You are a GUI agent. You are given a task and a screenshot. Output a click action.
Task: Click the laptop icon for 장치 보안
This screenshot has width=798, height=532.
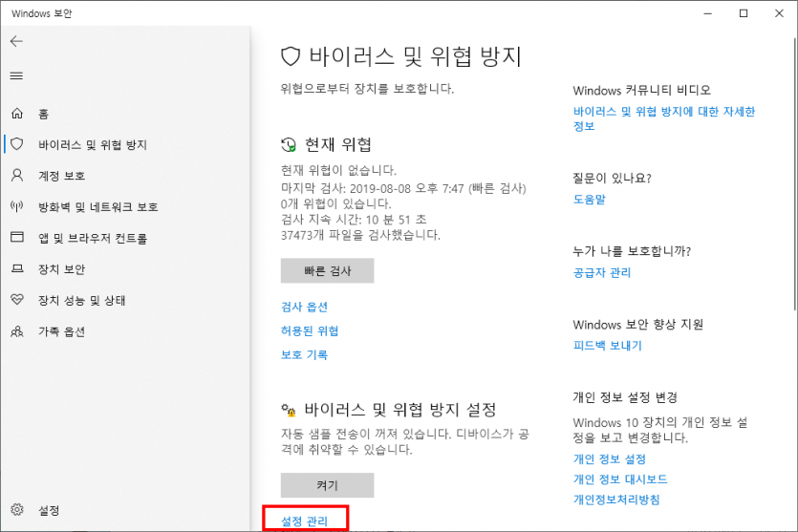pos(17,268)
